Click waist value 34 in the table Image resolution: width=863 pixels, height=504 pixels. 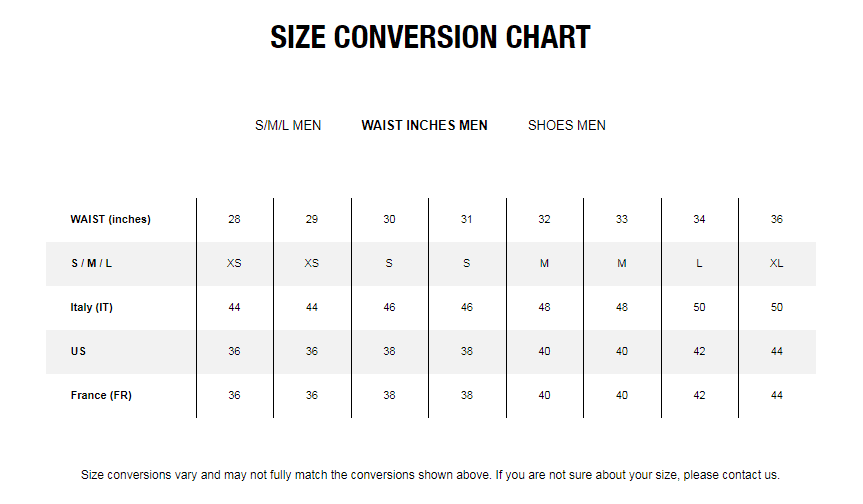(699, 219)
